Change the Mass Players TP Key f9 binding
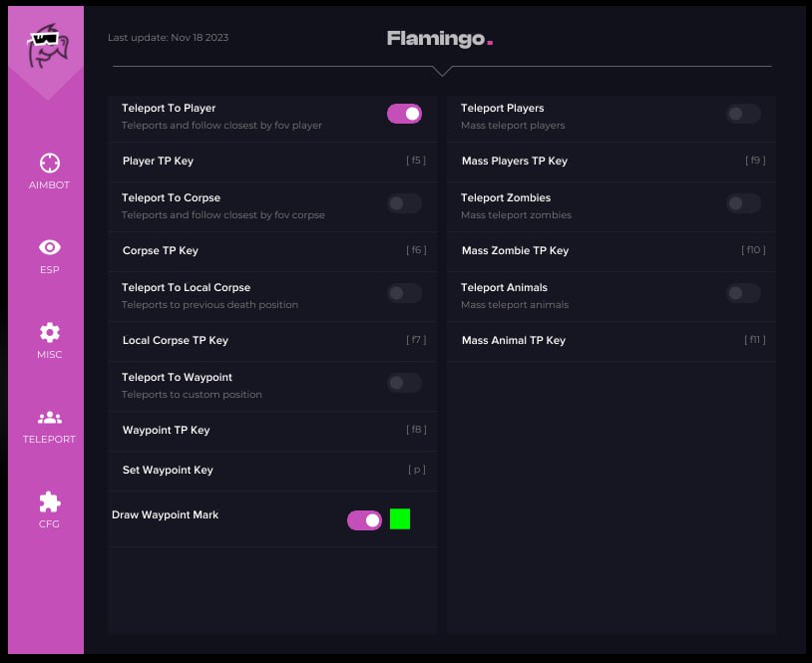The height and width of the screenshot is (663, 812). pyautogui.click(x=755, y=161)
